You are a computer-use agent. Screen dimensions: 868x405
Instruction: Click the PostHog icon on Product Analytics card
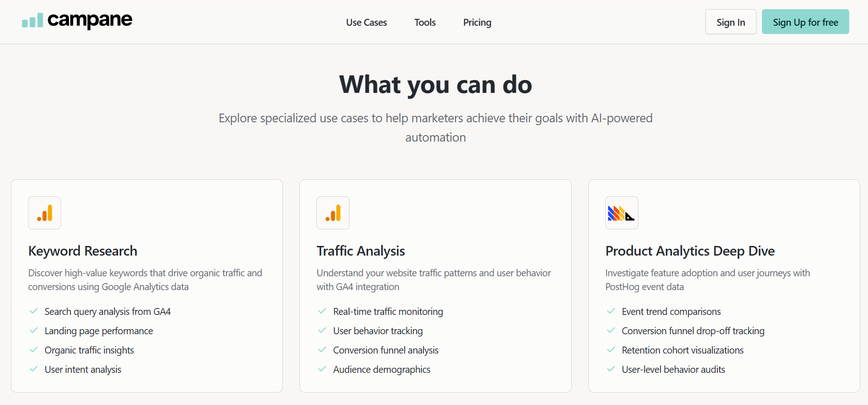[621, 213]
